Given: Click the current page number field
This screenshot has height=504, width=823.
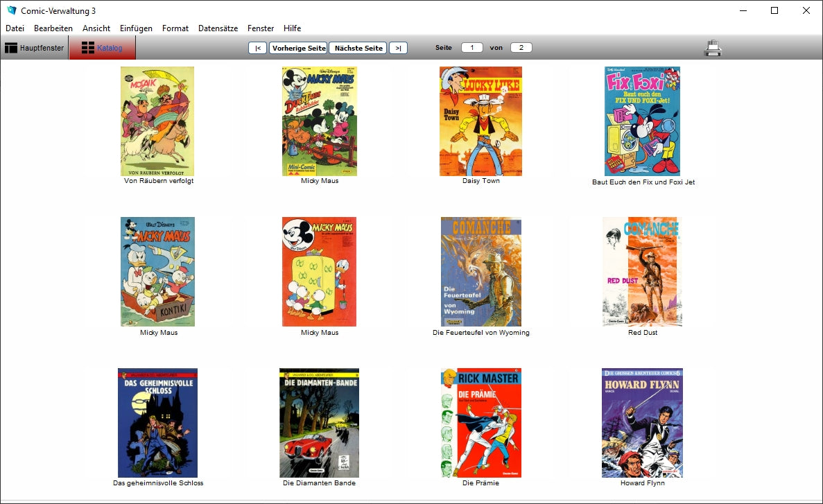Looking at the screenshot, I should coord(471,48).
